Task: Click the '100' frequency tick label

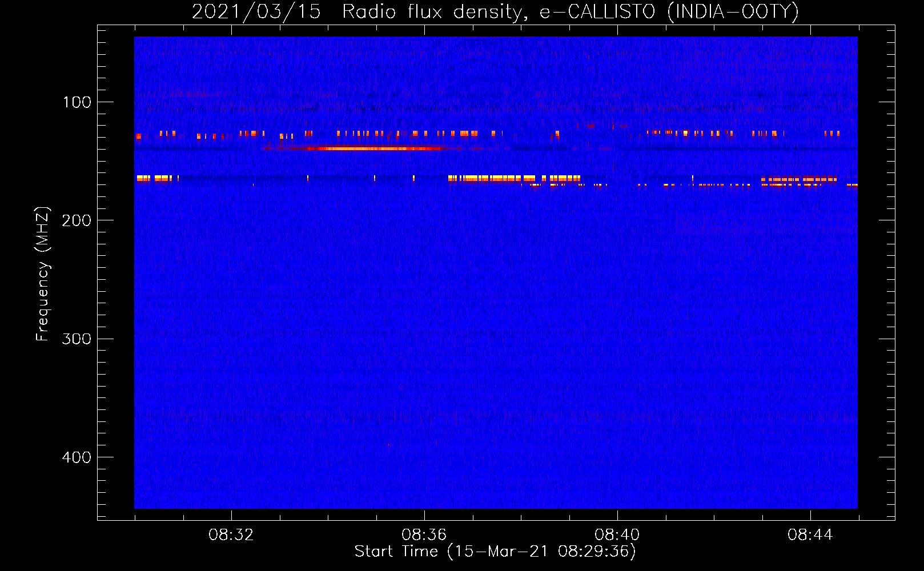Action: pos(77,102)
